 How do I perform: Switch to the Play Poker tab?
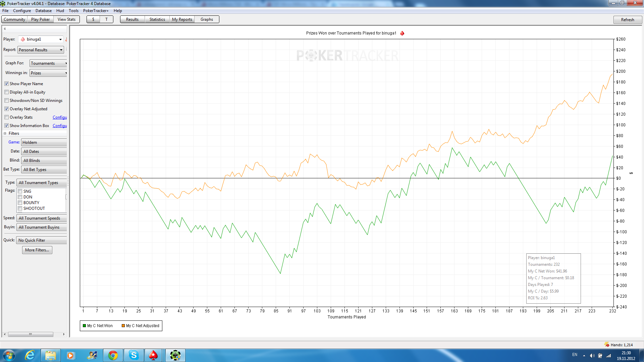(x=40, y=19)
